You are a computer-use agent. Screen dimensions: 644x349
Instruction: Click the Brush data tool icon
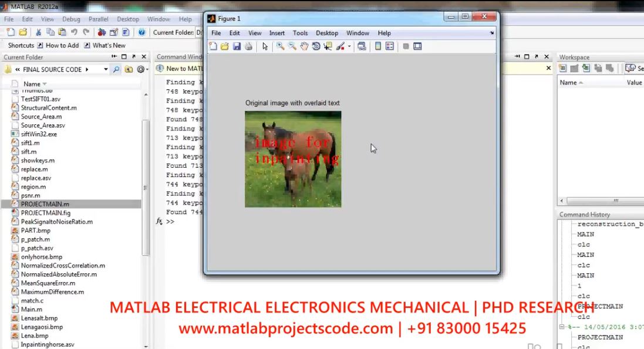[340, 46]
